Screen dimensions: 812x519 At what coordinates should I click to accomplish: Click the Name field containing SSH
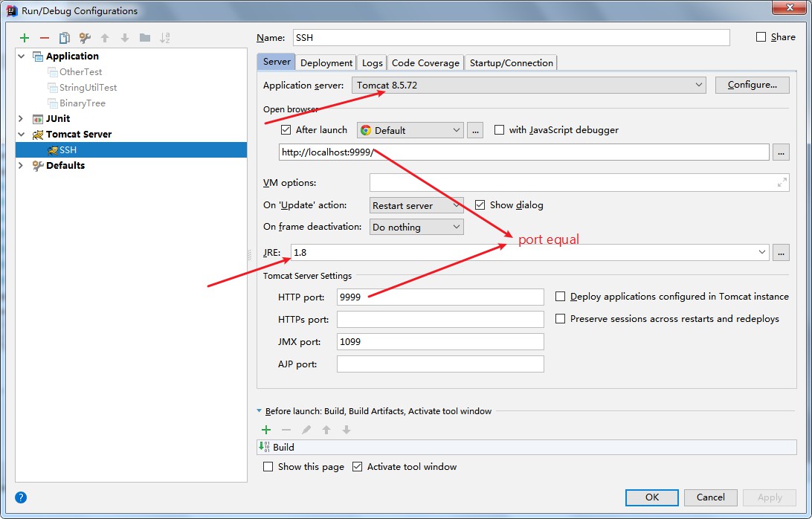tap(512, 38)
